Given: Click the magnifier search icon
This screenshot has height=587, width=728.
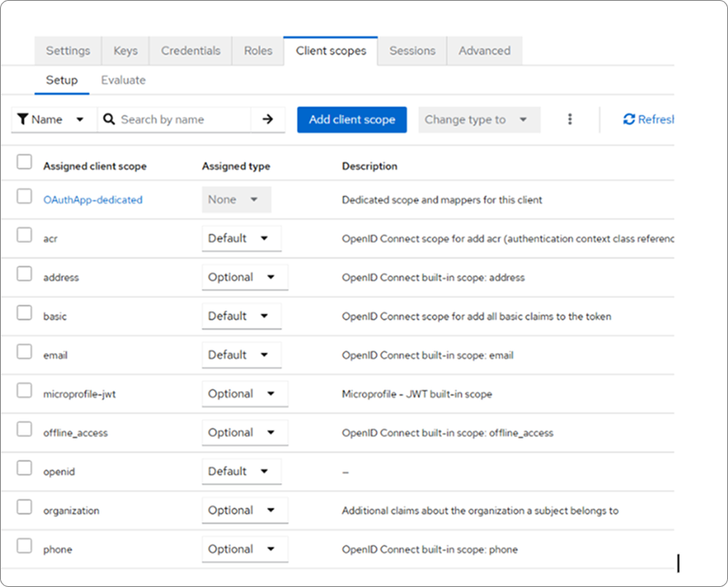Looking at the screenshot, I should pos(109,120).
